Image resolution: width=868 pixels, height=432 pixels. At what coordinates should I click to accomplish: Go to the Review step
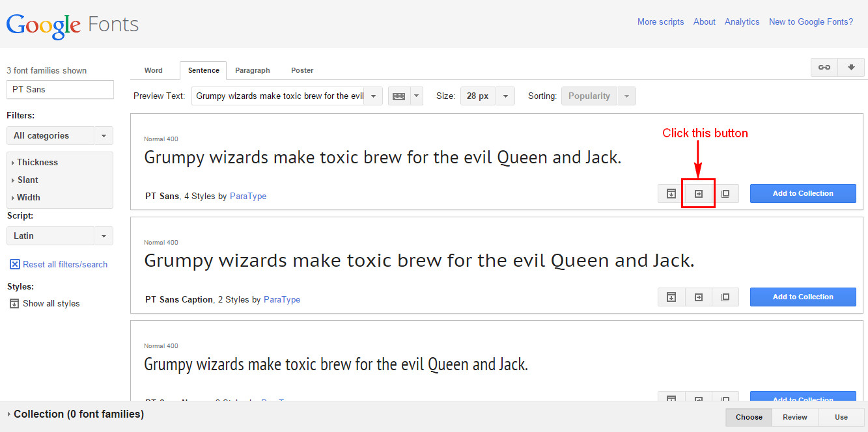[795, 417]
